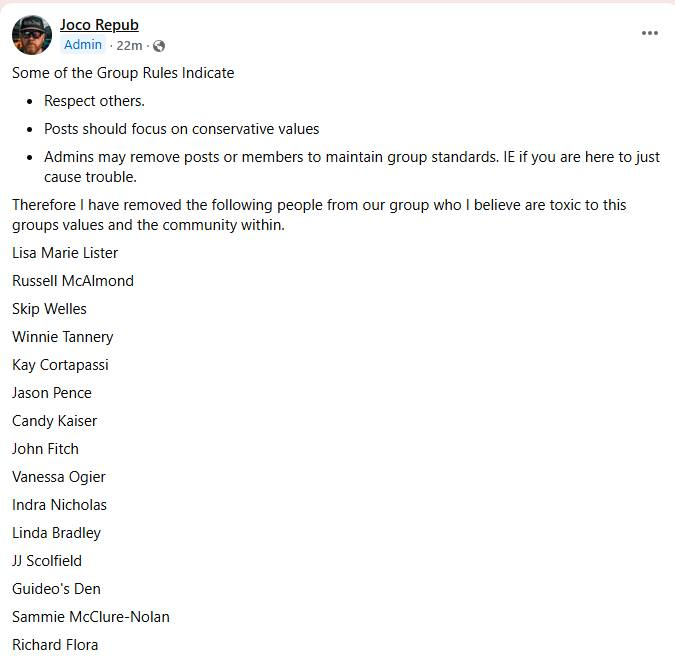Viewport: 675px width, 664px height.
Task: Click the public audience globe icon
Action: point(159,46)
